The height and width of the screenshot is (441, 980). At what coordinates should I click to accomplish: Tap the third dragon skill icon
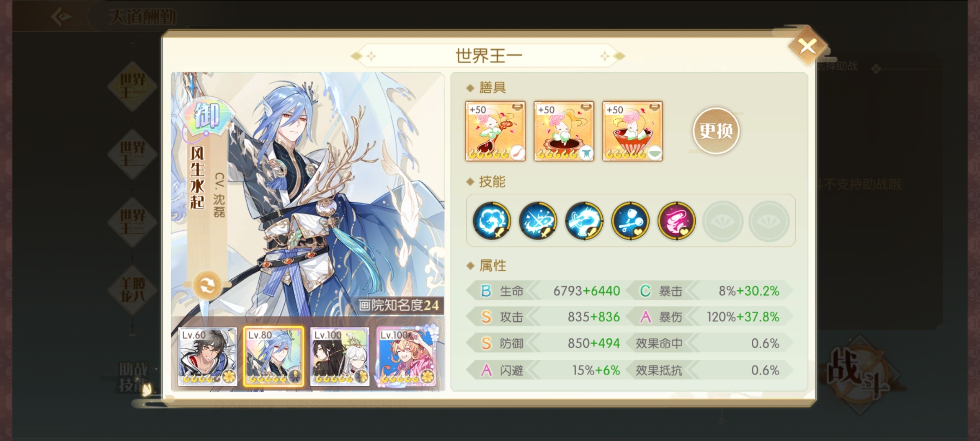tap(584, 221)
